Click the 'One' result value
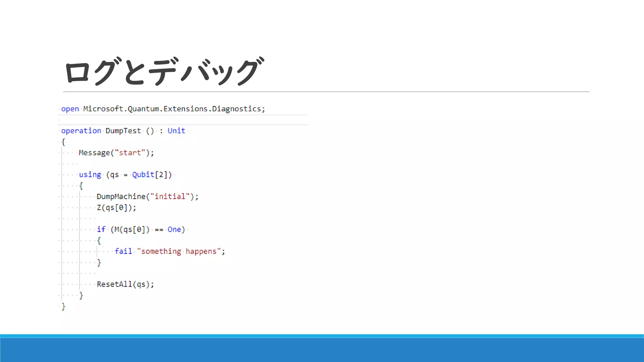Viewport: 644px width, 362px height. [174, 229]
